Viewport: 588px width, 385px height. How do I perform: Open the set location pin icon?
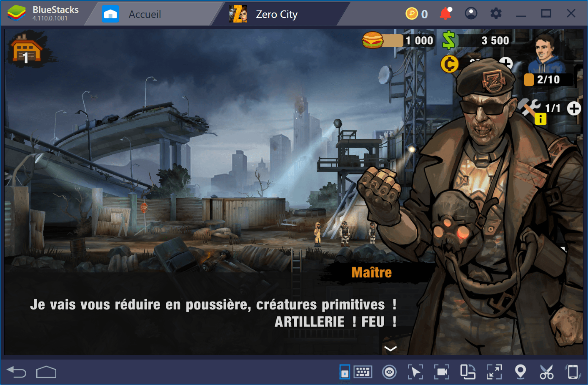pyautogui.click(x=520, y=372)
